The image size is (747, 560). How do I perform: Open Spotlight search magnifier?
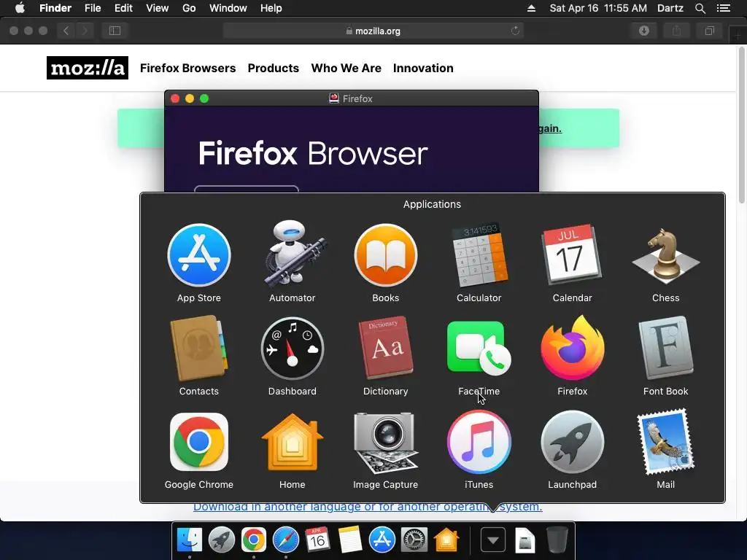tap(700, 8)
